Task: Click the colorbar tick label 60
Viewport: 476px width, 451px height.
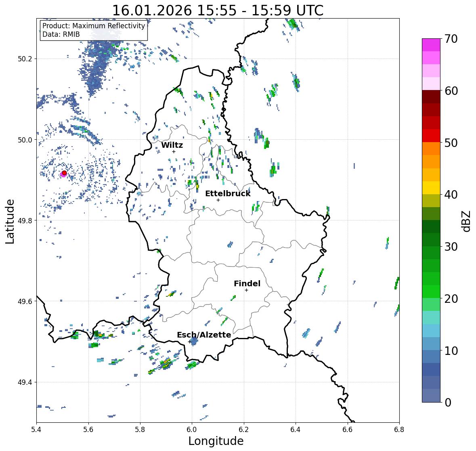Action: click(x=451, y=91)
